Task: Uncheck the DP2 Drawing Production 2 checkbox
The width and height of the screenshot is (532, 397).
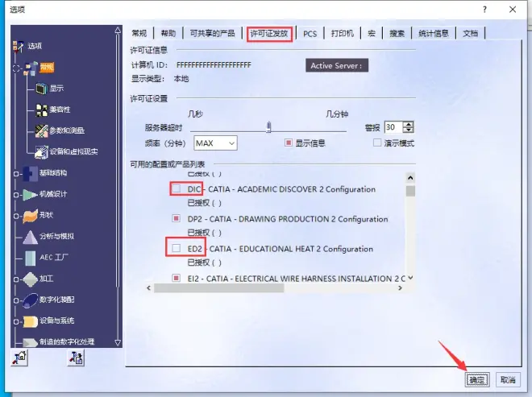Action: click(x=176, y=218)
